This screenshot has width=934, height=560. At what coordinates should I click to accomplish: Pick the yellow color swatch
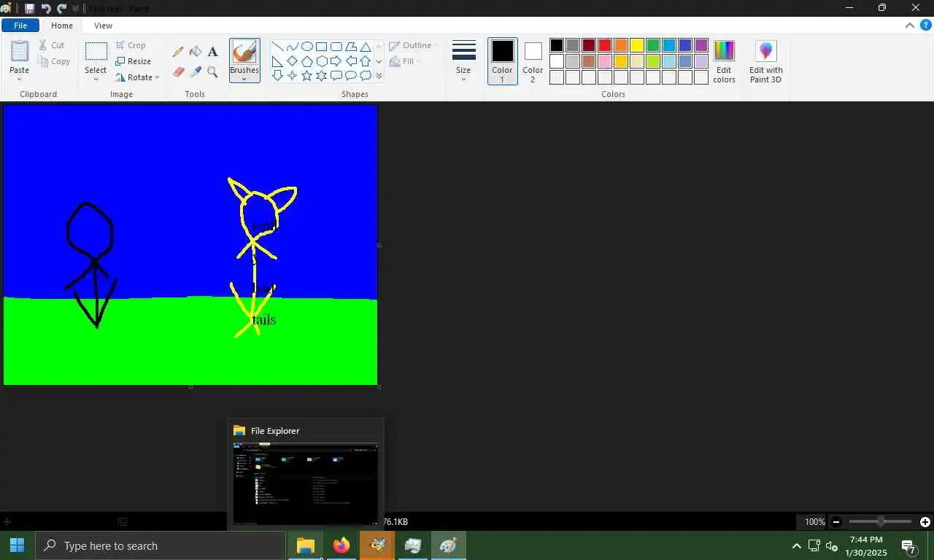637,45
